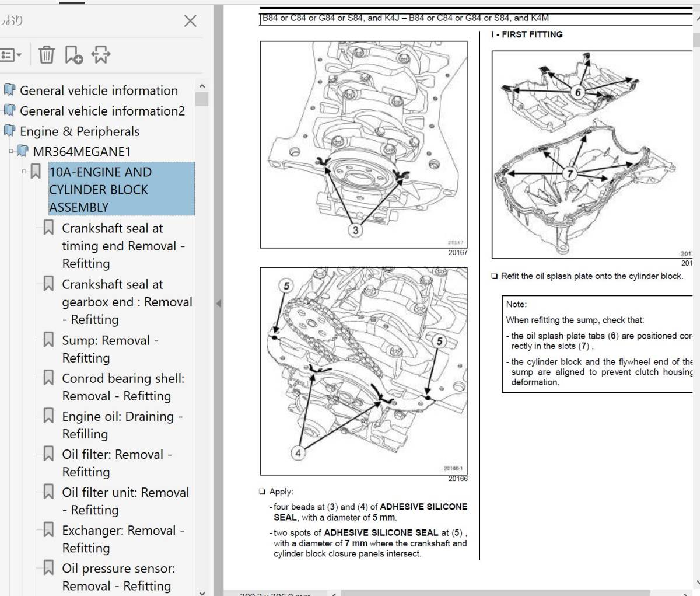This screenshot has height=596, width=700.
Task: Click bookmark icon beside Oil filter unit
Action: (49, 492)
